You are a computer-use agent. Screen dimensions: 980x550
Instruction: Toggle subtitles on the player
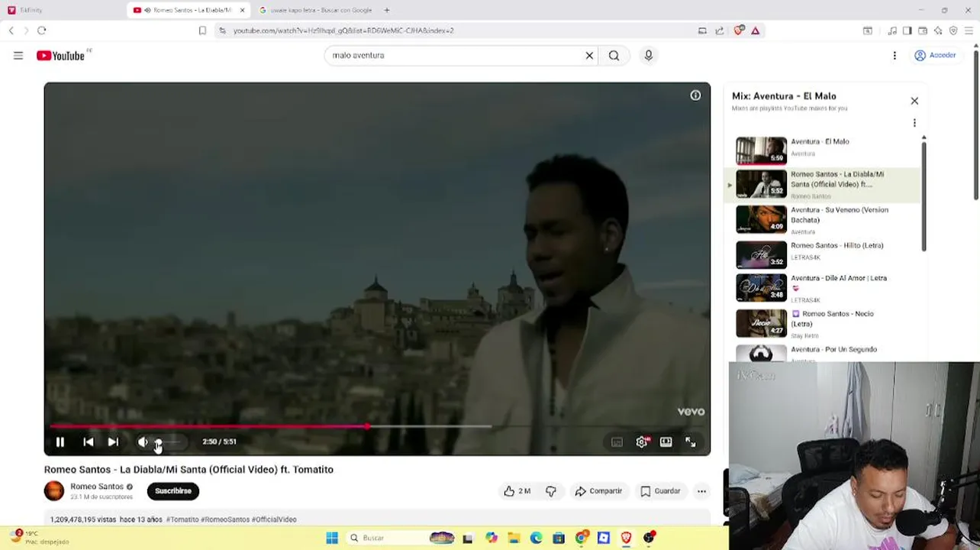(617, 442)
